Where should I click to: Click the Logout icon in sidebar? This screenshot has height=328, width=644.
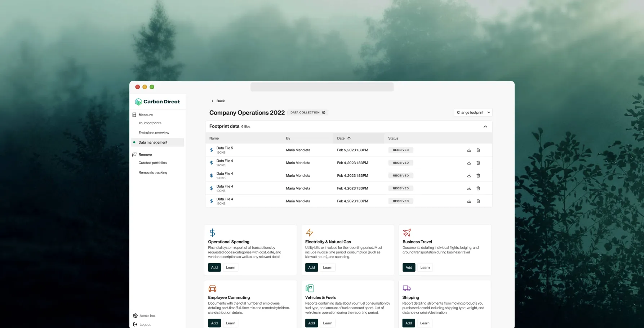[135, 324]
